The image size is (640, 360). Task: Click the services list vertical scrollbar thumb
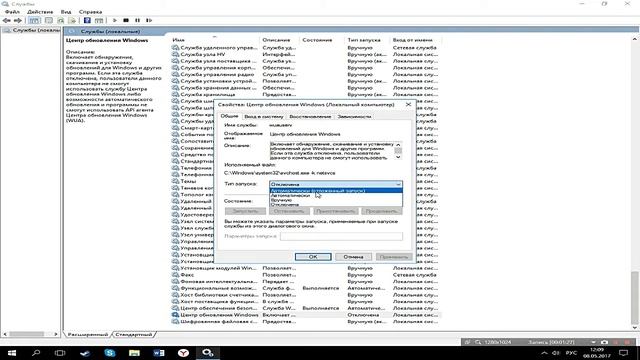pos(635,297)
